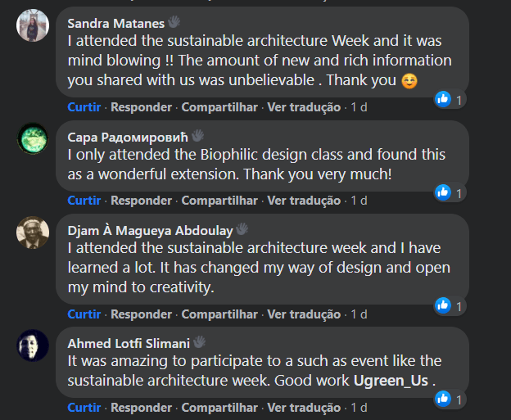Open the Sandra Matanes name link
Image resolution: width=511 pixels, height=420 pixels.
pyautogui.click(x=115, y=22)
